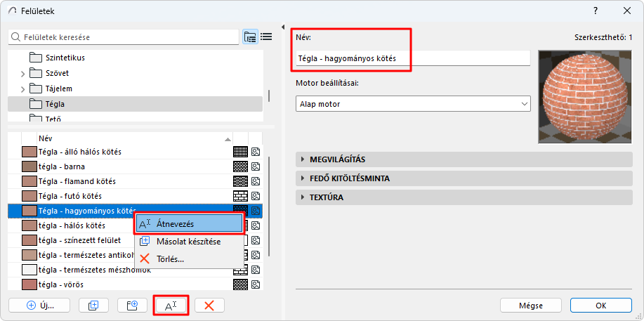Image resolution: width=644 pixels, height=321 pixels.
Task: Click the Mégse button
Action: [x=531, y=305]
